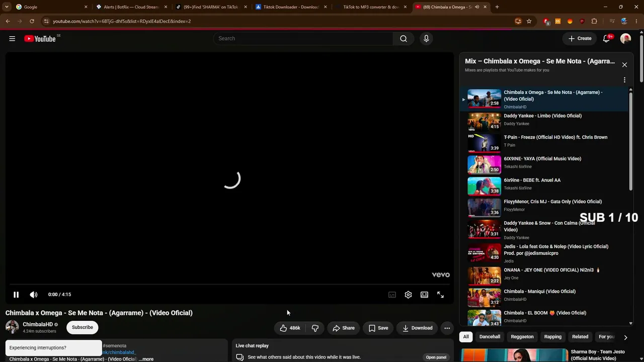Select the Reggaeton chip
The image size is (644, 362).
point(522,337)
